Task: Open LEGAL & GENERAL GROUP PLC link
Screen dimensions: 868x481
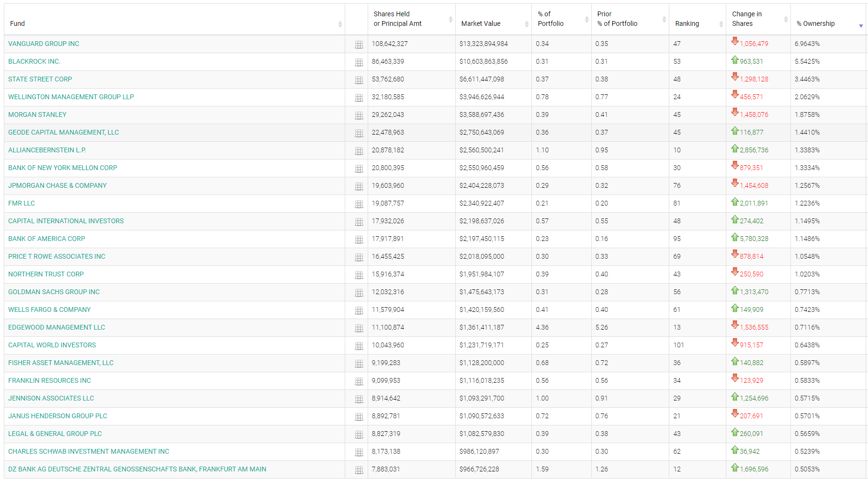Action: tap(55, 434)
